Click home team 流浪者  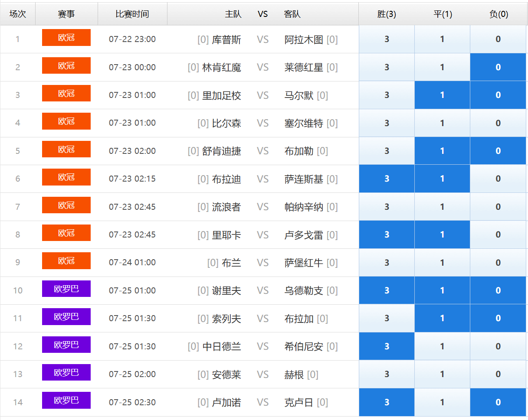click(x=226, y=207)
